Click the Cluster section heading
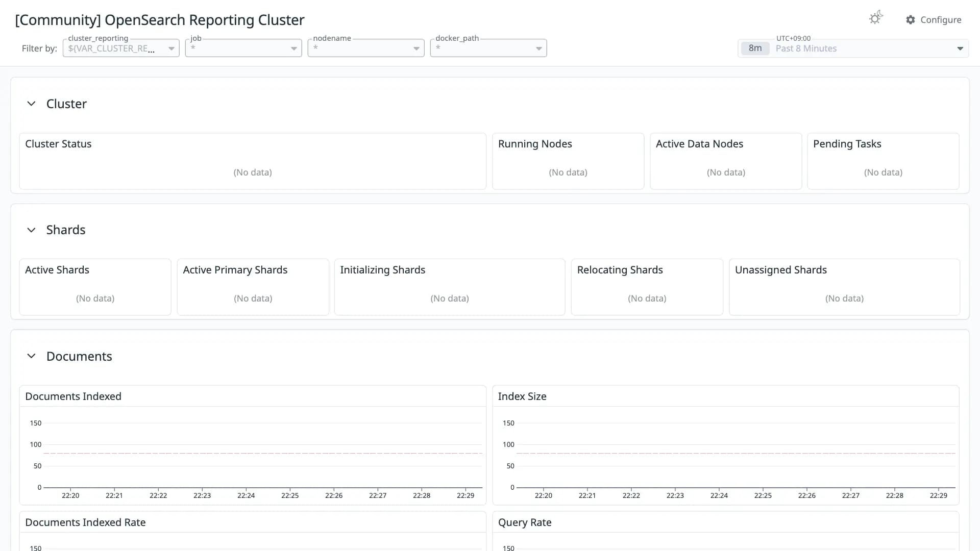Image resolution: width=980 pixels, height=551 pixels. click(66, 104)
